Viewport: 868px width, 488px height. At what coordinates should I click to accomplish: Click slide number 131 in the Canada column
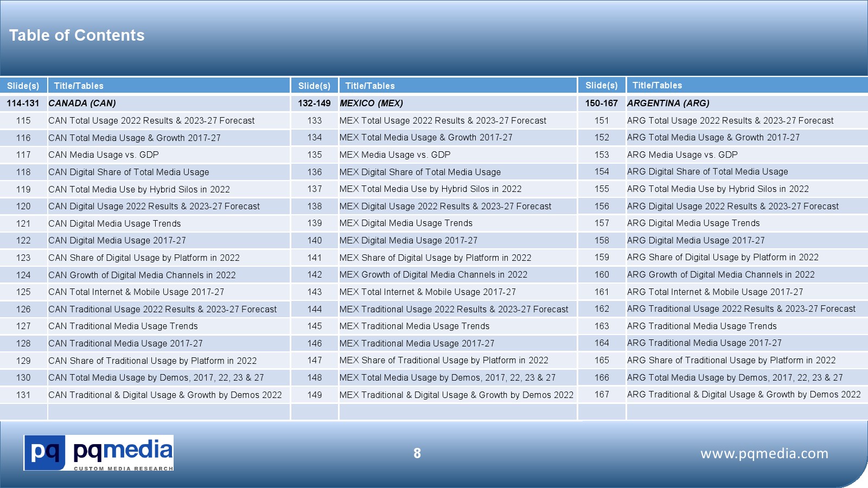coord(23,395)
